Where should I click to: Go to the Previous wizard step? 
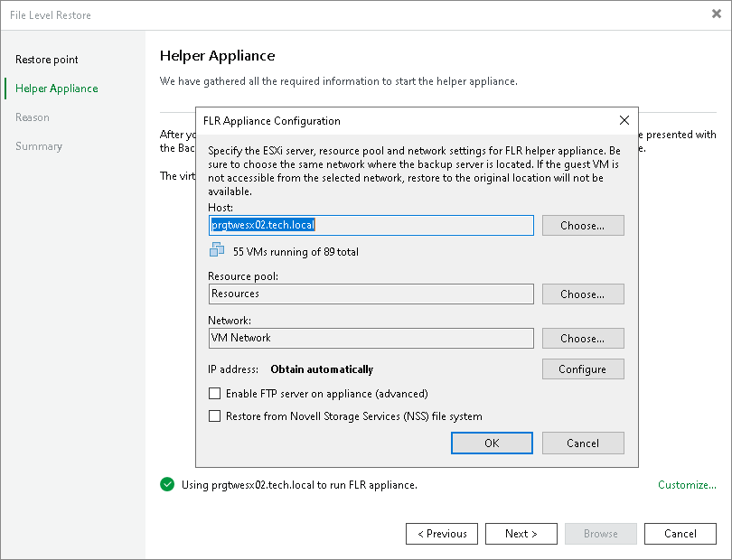pyautogui.click(x=442, y=534)
